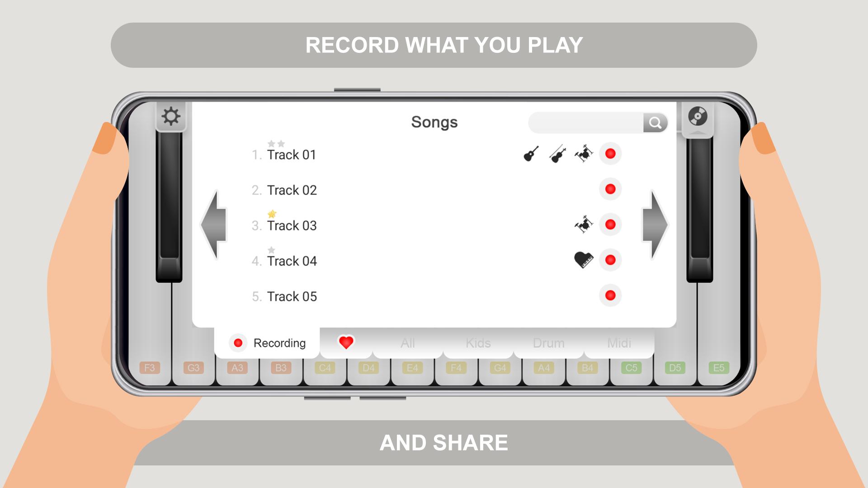This screenshot has height=488, width=868.
Task: Toggle record button on Track 05
Action: coord(610,295)
